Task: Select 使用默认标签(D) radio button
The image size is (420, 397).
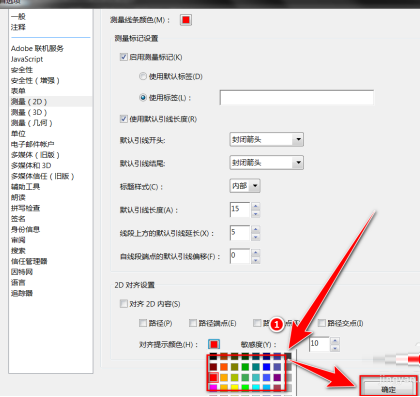Action: pyautogui.click(x=143, y=76)
